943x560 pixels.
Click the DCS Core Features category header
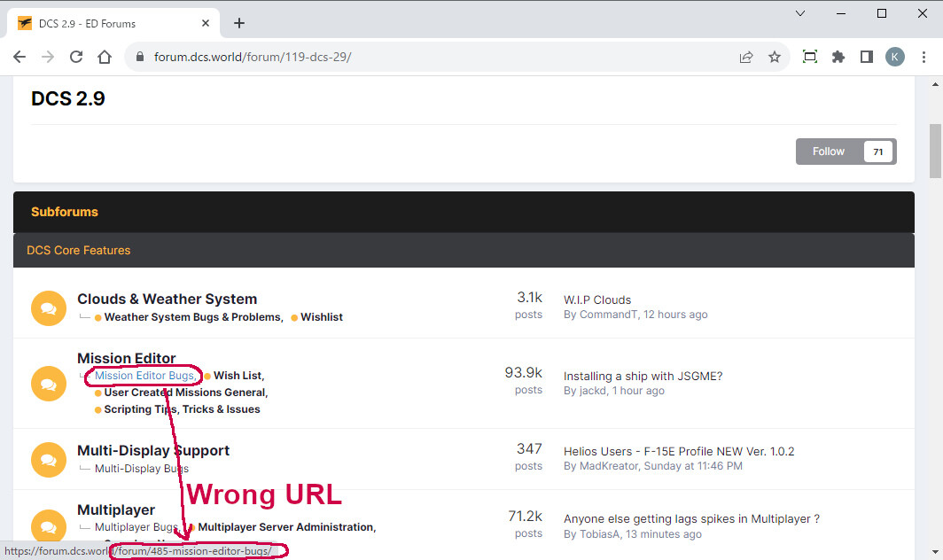click(x=78, y=250)
